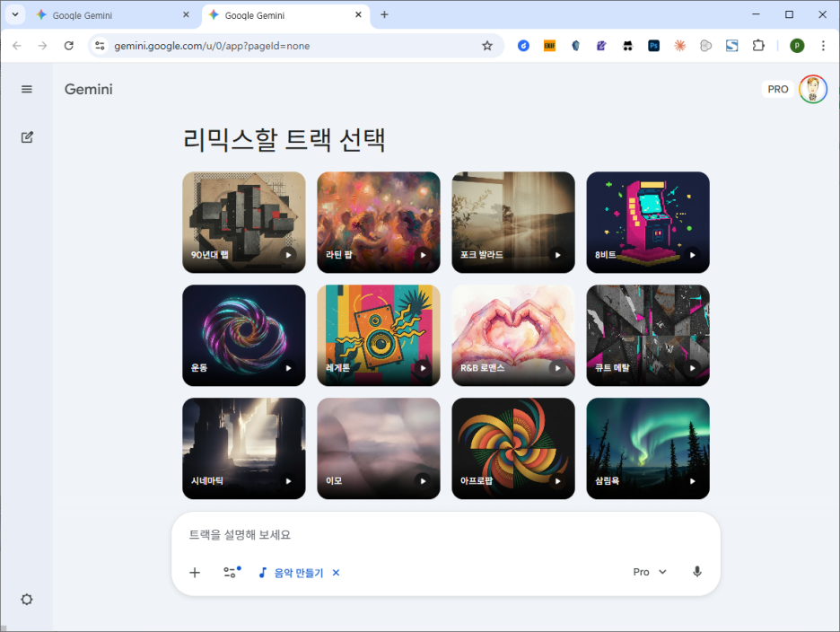This screenshot has height=632, width=840.
Task: Open the EXIF viewer extension
Action: 549,46
